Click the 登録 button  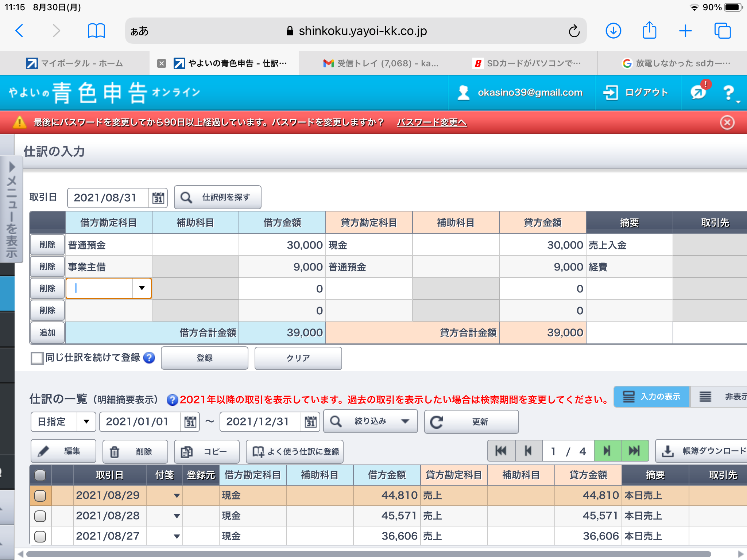pos(204,358)
